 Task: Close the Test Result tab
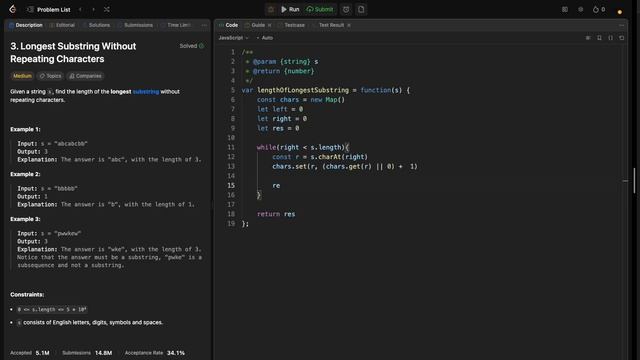click(x=349, y=25)
